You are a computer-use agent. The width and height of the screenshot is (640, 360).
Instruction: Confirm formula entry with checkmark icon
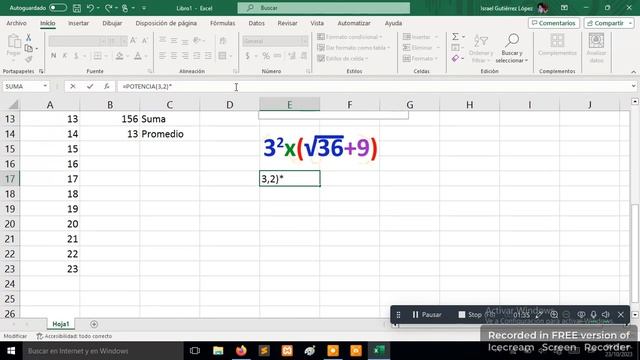pyautogui.click(x=90, y=86)
